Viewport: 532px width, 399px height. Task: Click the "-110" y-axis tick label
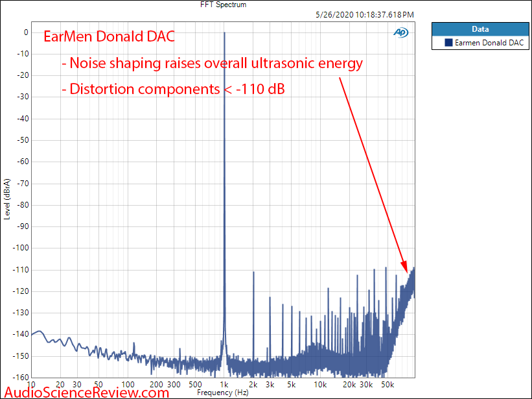[21, 270]
